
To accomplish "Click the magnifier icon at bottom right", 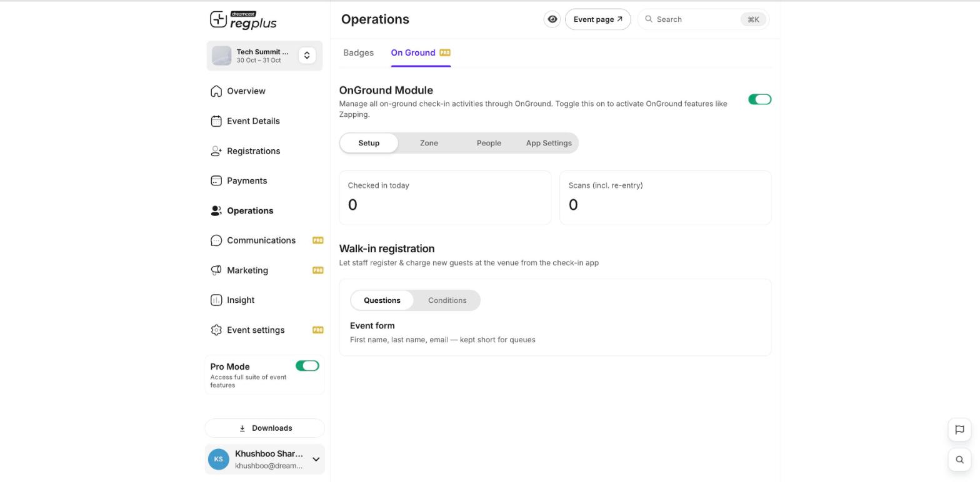I will point(959,460).
